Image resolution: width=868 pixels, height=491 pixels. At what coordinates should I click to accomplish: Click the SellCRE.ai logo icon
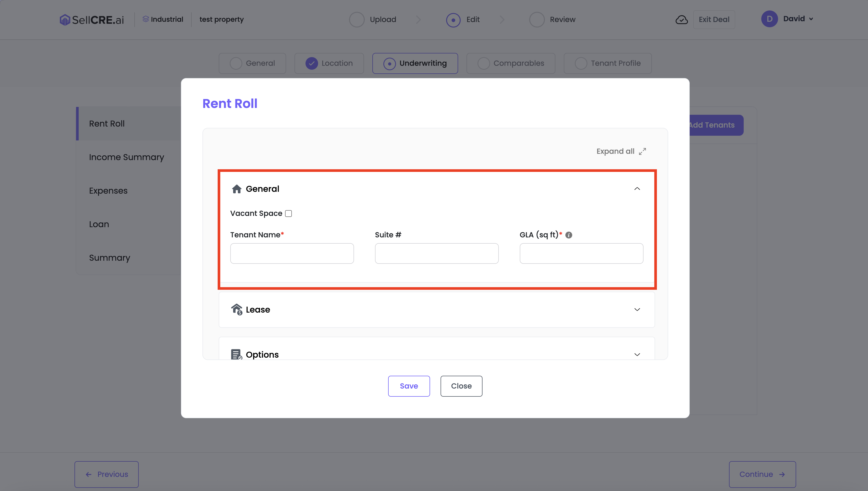(x=65, y=20)
